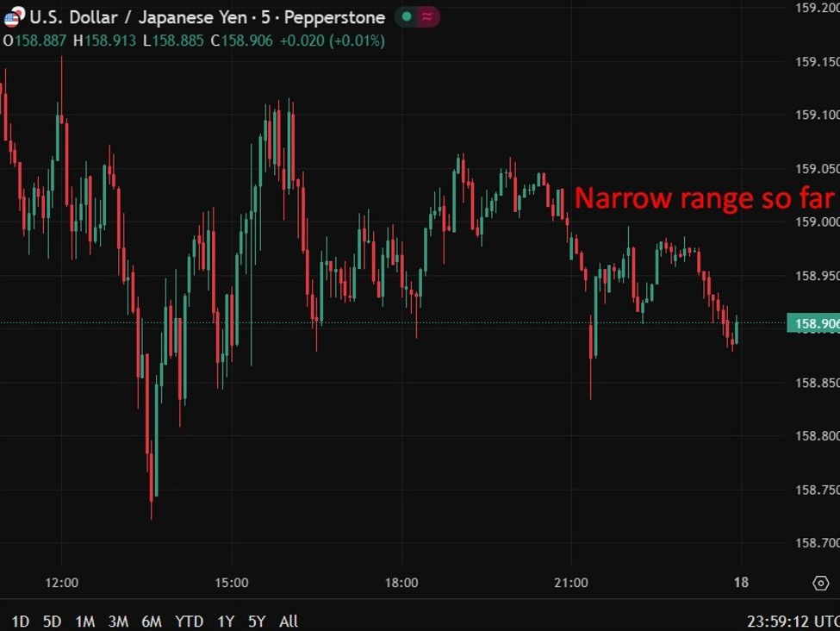840x631 pixels.
Task: Open chart settings hexagon gear icon
Action: [820, 584]
